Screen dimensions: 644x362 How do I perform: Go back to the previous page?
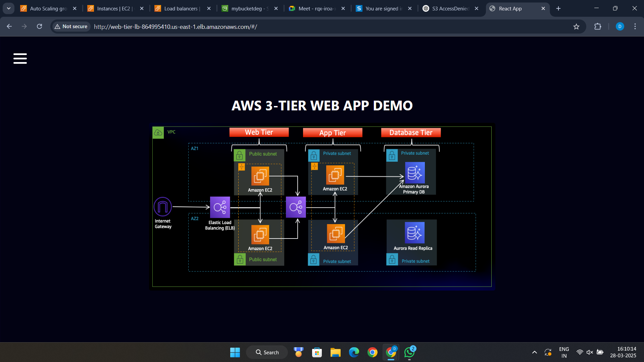(x=9, y=27)
